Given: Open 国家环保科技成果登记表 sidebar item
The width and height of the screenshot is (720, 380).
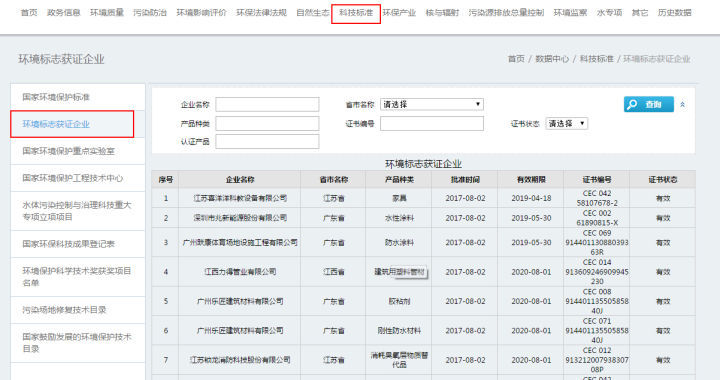Looking at the screenshot, I should 68,244.
